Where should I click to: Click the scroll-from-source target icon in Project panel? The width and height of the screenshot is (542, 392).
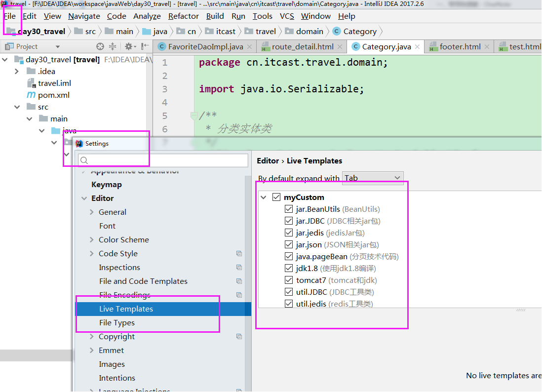[100, 46]
